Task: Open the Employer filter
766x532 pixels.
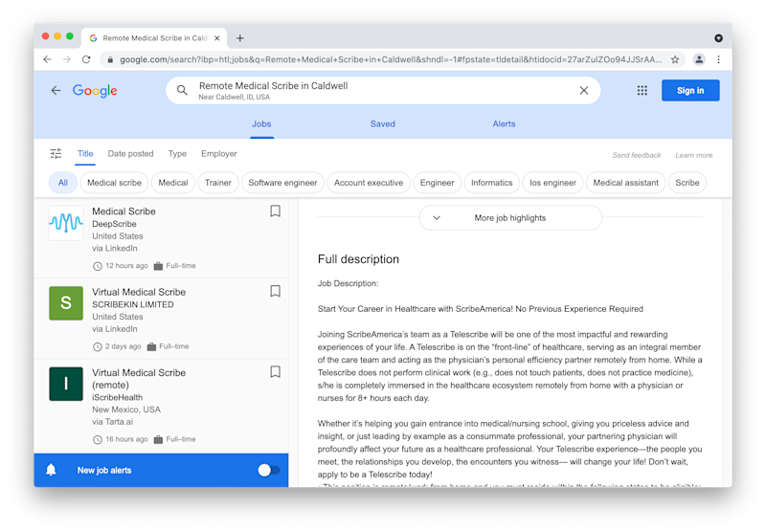Action: click(219, 154)
